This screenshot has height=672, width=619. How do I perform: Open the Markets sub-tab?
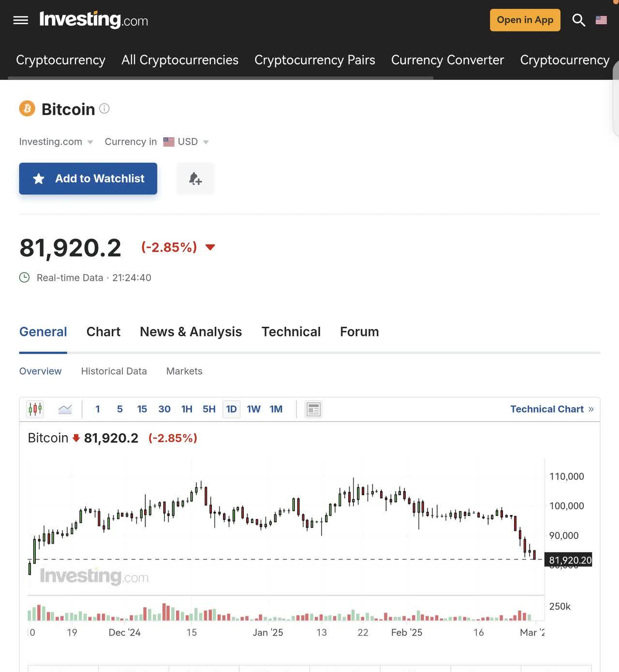click(x=184, y=371)
